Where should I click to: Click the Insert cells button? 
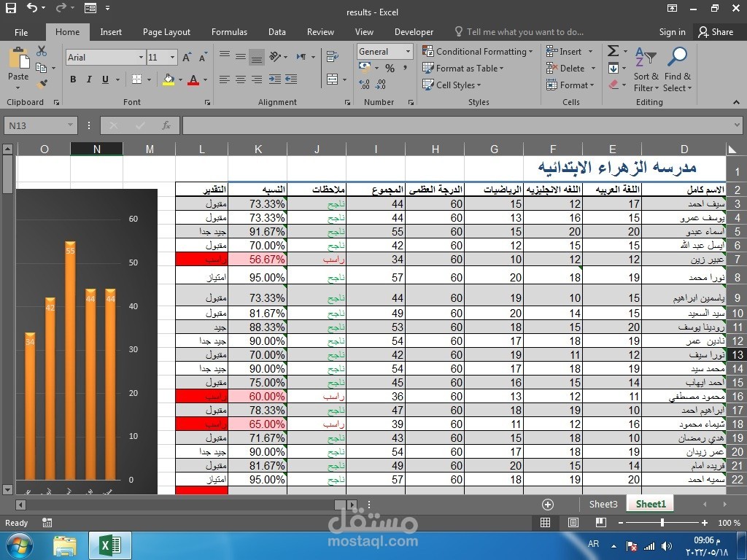point(569,52)
